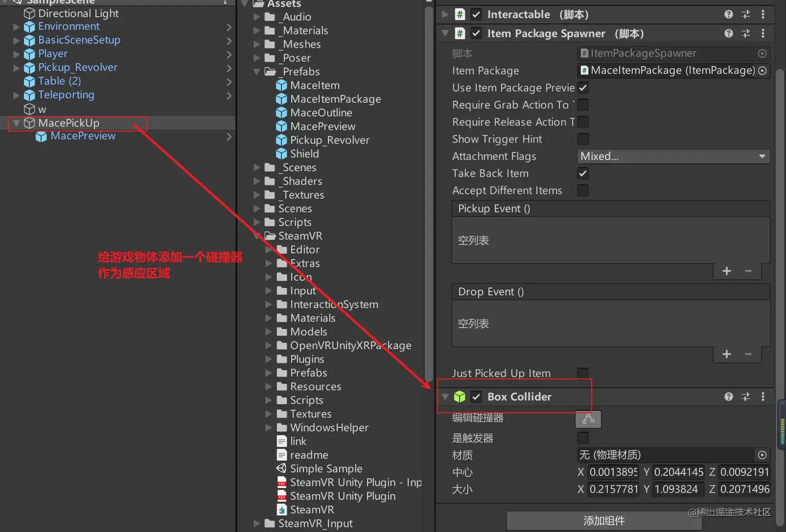
Task: Add entry to Pickup Event list
Action: click(727, 271)
